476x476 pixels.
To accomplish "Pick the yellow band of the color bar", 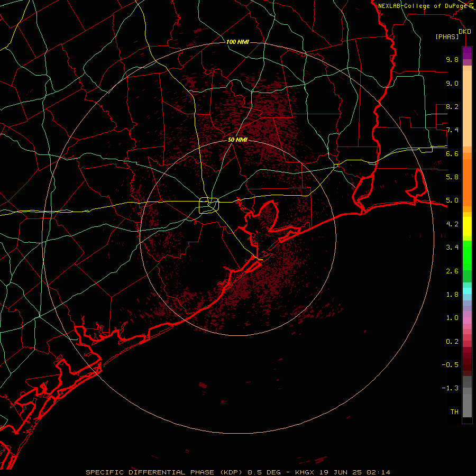I will (467, 226).
